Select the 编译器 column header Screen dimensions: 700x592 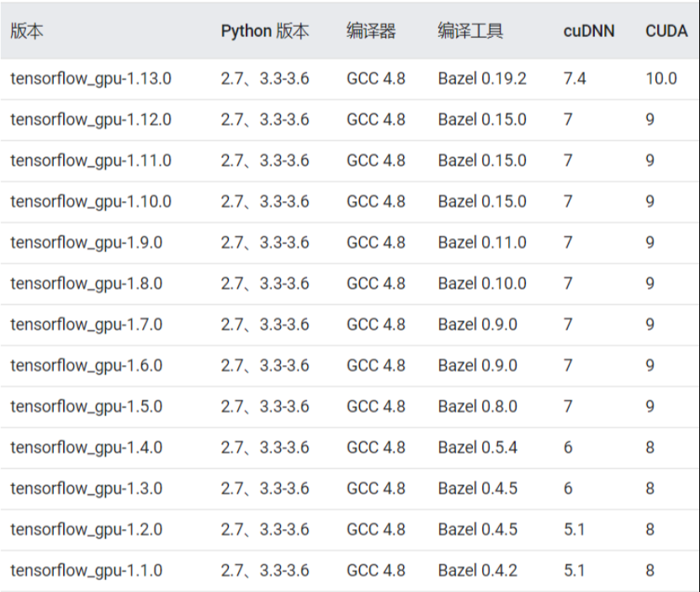[371, 32]
